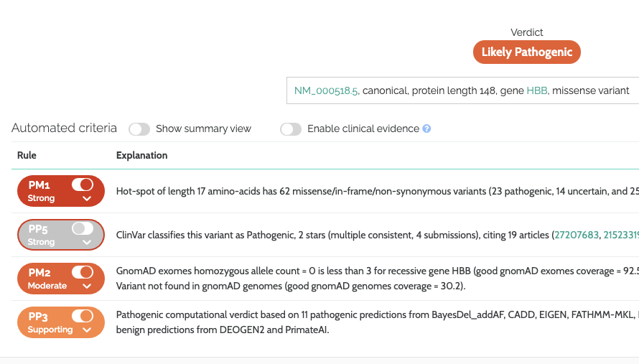Image resolution: width=639 pixels, height=364 pixels.
Task: Open PP3 Supporting strength dropdown
Action: click(87, 330)
